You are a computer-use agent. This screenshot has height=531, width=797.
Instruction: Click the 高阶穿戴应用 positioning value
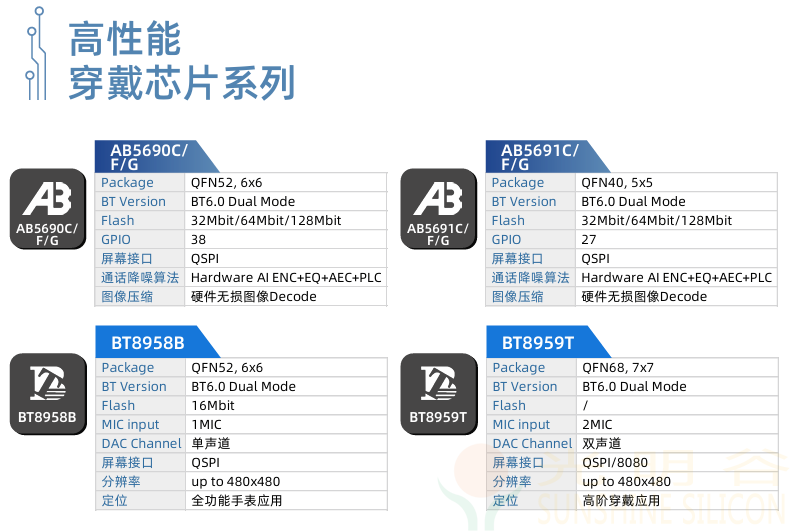(x=621, y=501)
